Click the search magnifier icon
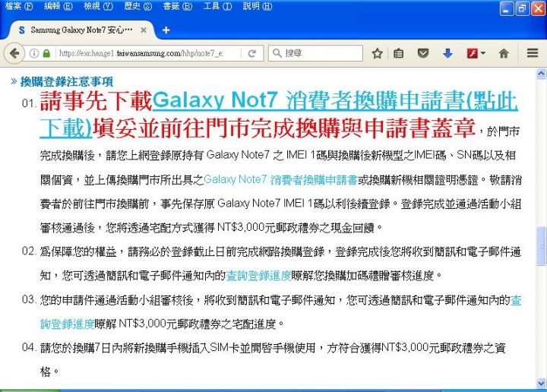 coord(277,53)
